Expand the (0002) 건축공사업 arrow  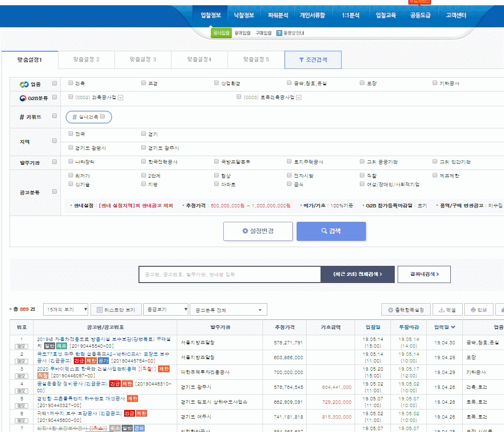click(121, 97)
